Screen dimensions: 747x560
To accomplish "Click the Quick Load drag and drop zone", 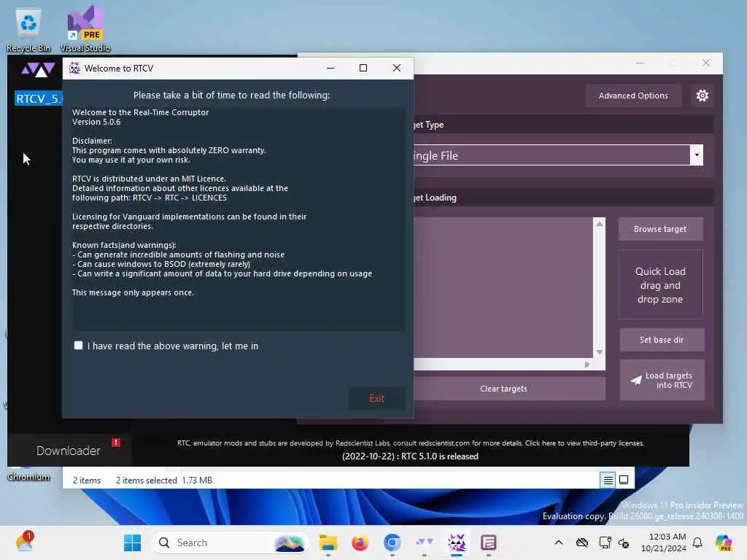I will [x=660, y=285].
